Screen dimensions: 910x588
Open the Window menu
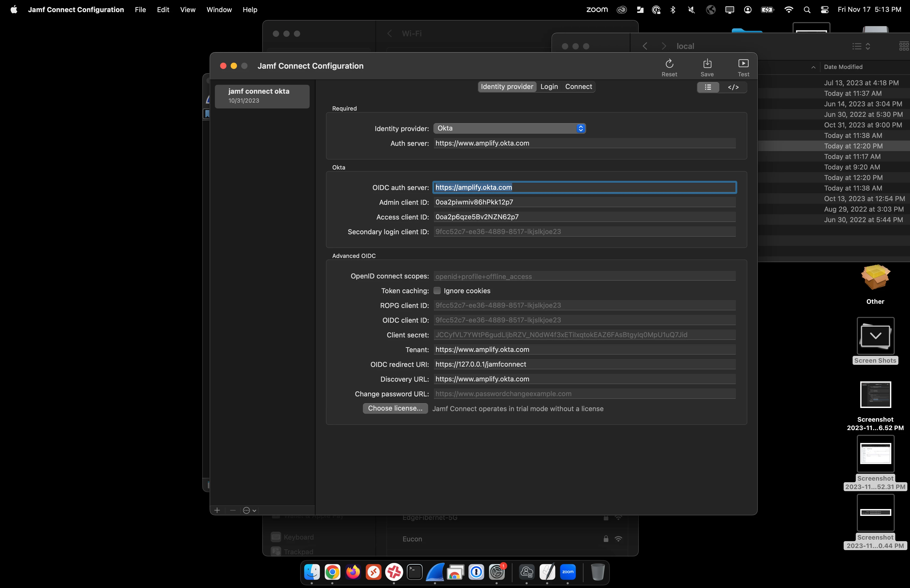click(x=219, y=9)
